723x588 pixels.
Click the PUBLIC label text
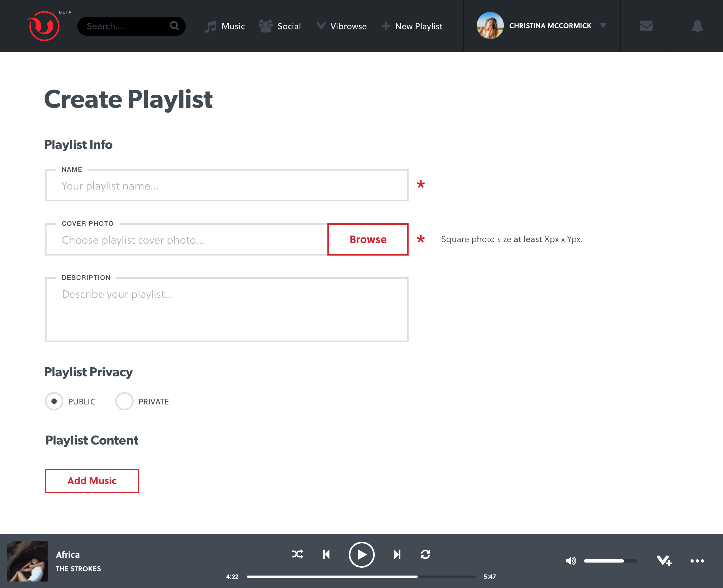82,401
